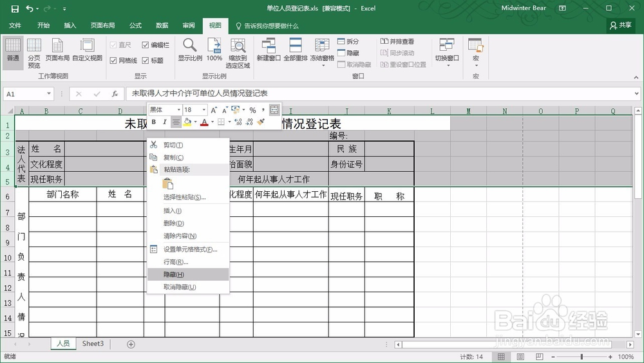Open font name 黑体 dropdown

(x=178, y=110)
